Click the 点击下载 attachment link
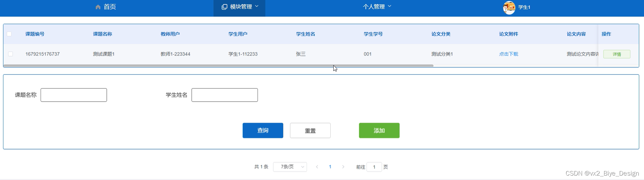The width and height of the screenshot is (644, 180). (x=508, y=54)
